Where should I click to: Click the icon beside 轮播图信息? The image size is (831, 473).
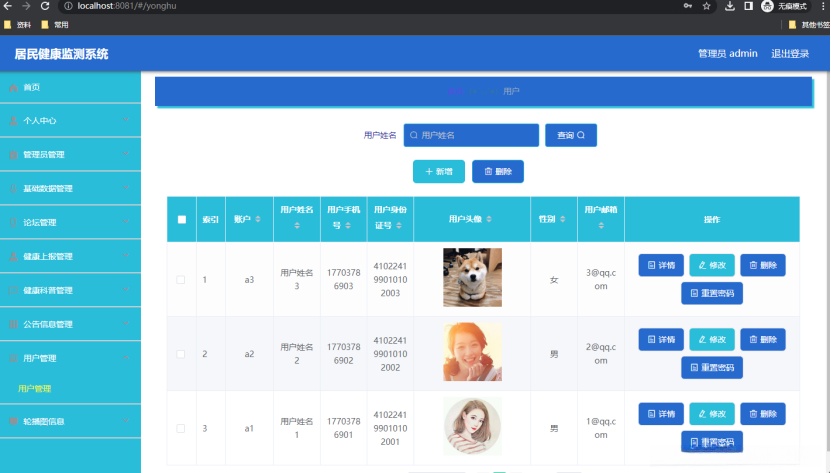click(14, 421)
